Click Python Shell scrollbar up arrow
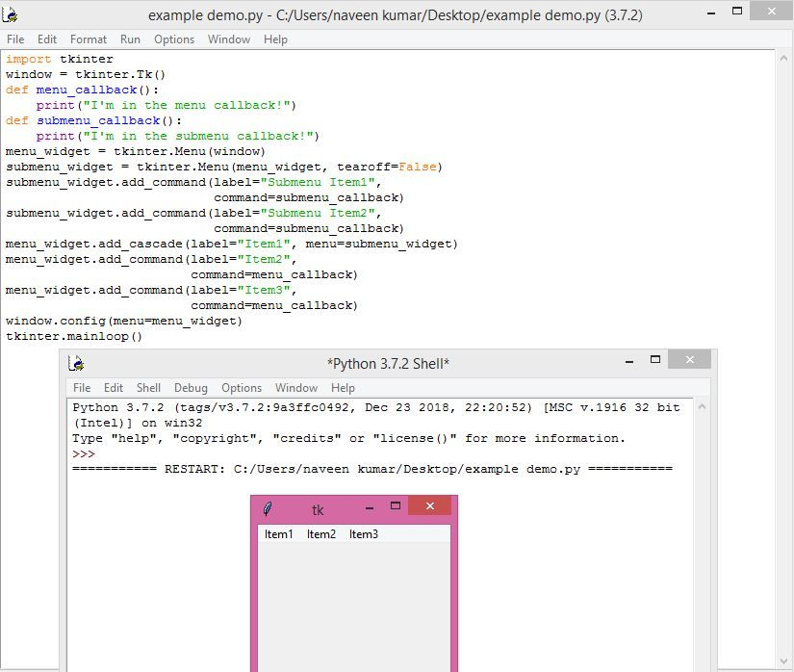 coord(702,406)
